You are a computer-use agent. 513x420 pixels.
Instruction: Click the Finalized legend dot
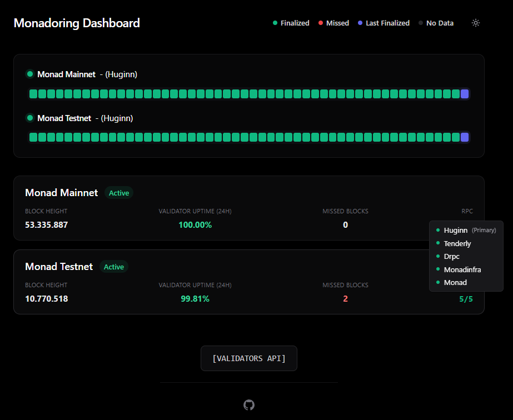275,23
